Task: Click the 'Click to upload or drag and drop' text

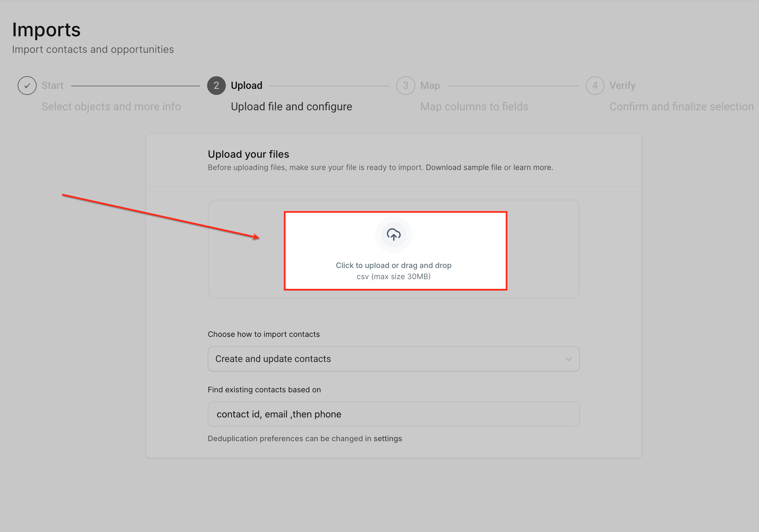Action: point(394,265)
